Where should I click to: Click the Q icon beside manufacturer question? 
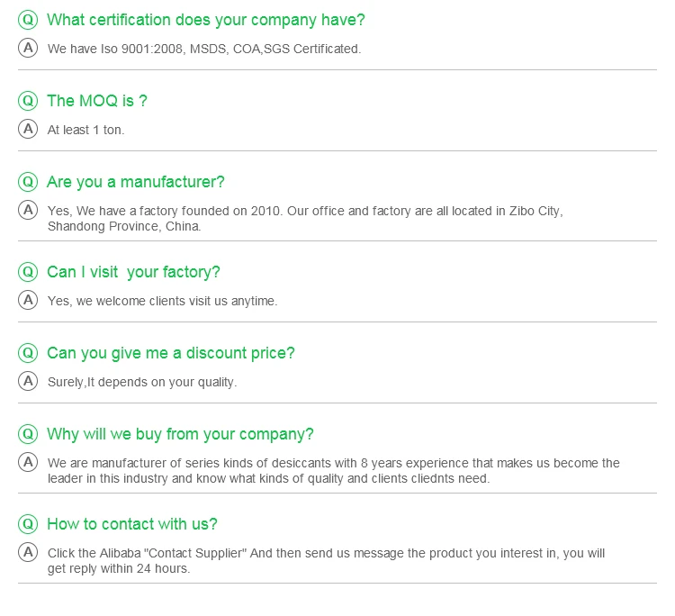(x=28, y=182)
